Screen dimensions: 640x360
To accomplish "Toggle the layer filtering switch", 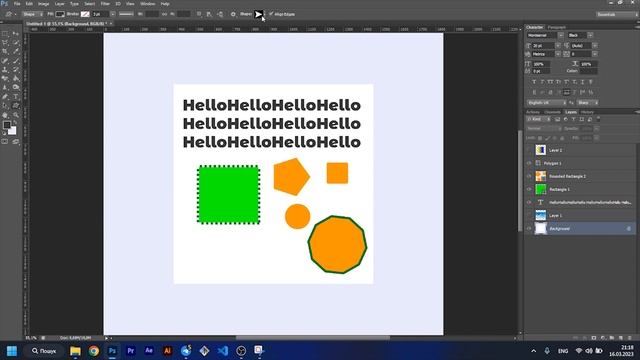I will click(x=598, y=119).
